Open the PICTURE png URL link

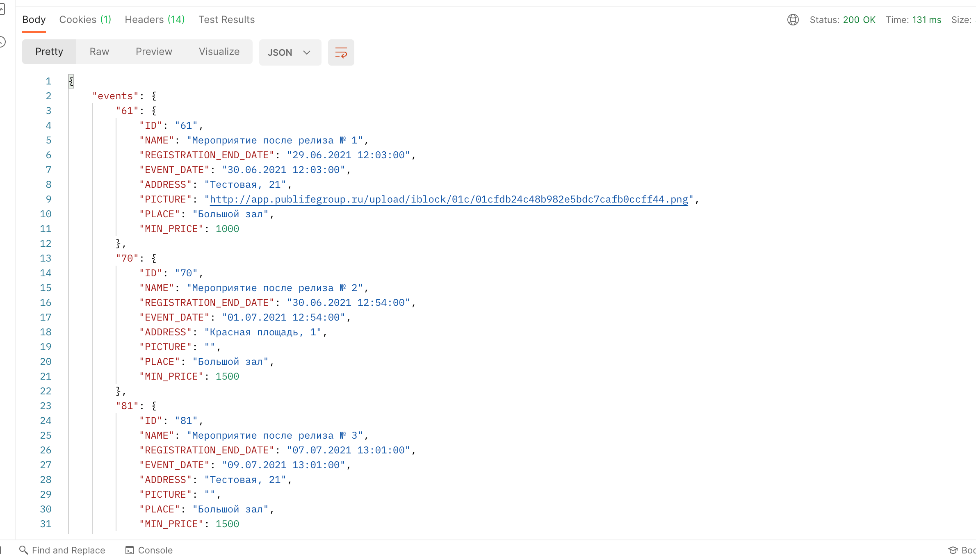(449, 199)
